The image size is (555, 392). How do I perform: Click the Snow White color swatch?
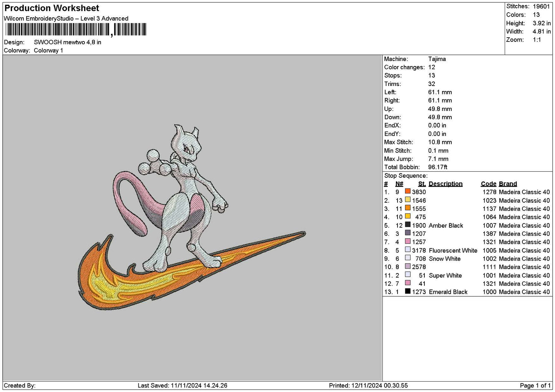408,258
